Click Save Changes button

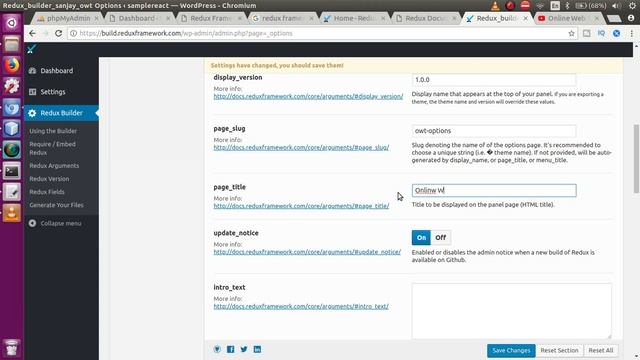511,351
